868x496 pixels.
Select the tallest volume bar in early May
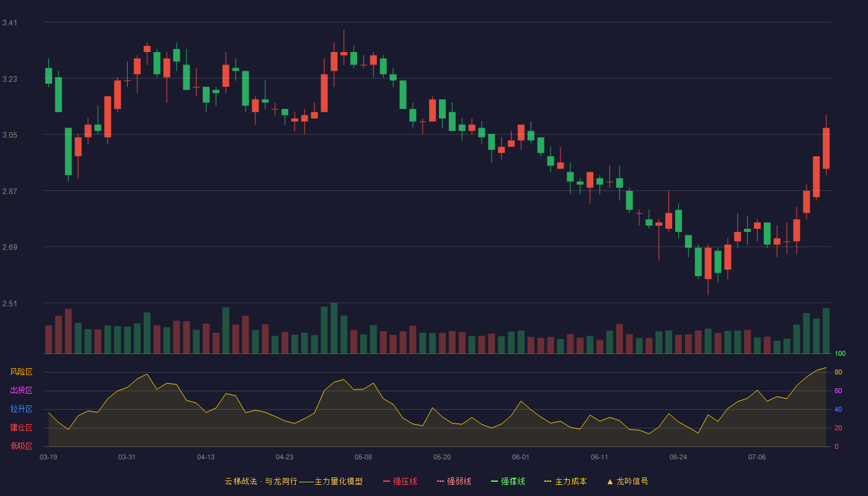click(x=334, y=328)
